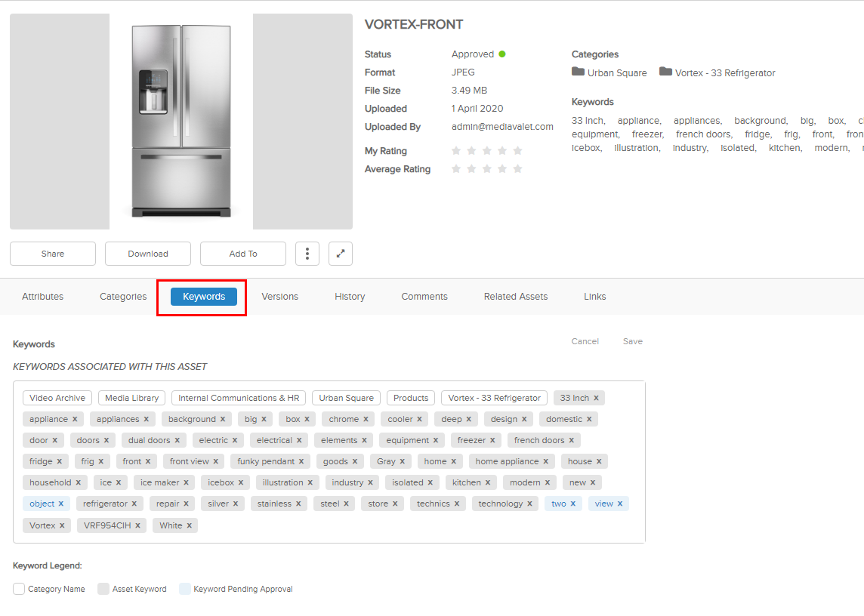Open the Versions tab
864x616 pixels.
click(280, 297)
